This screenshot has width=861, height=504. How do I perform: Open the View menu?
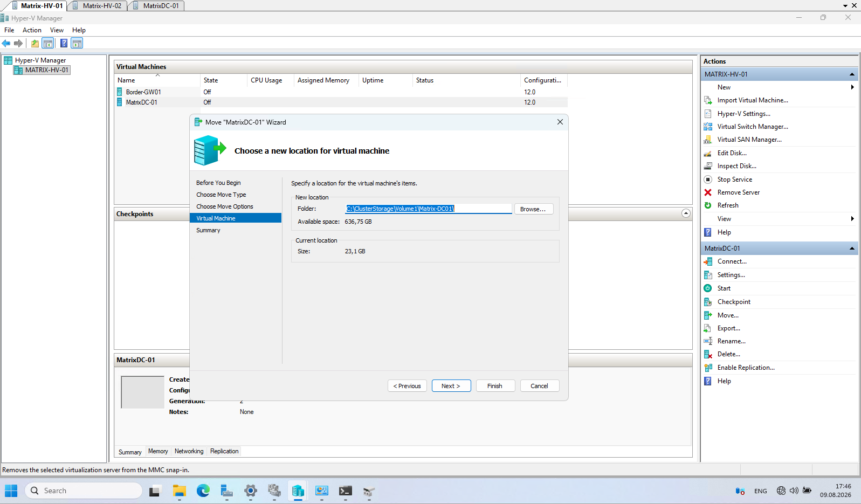[57, 30]
